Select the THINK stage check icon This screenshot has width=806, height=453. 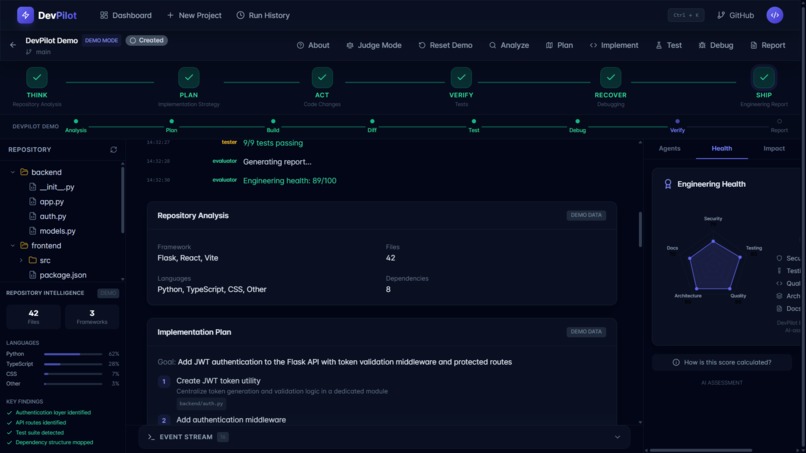[x=37, y=78]
